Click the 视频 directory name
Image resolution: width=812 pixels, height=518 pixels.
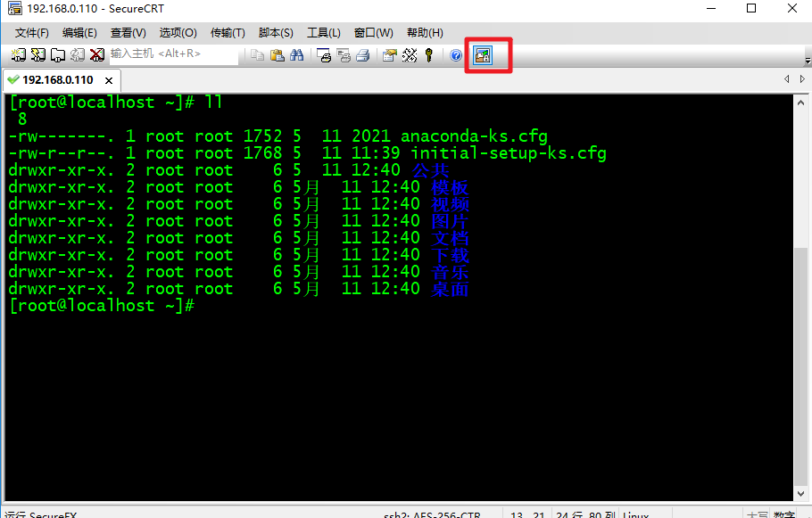450,204
